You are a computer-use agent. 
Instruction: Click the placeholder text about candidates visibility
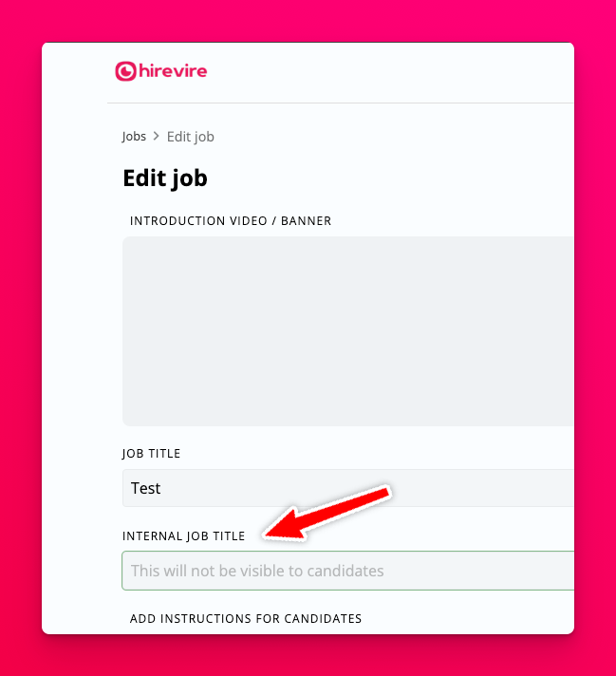click(x=257, y=571)
